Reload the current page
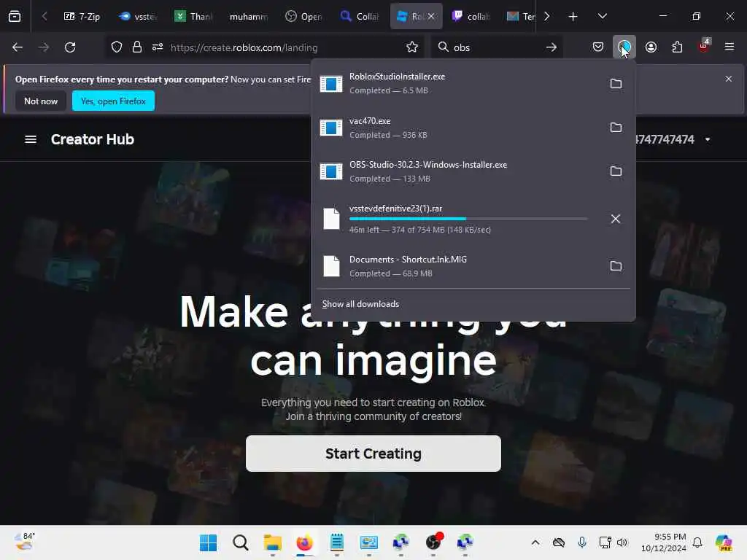 tap(70, 47)
